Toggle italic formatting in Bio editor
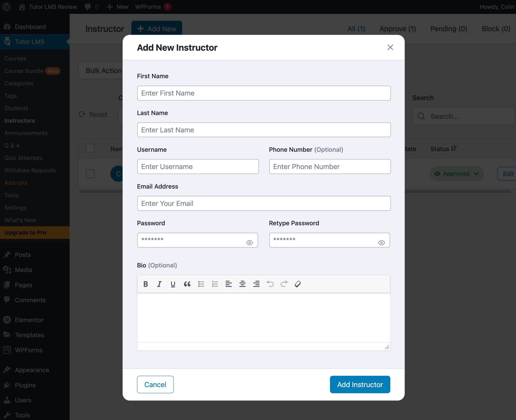The width and height of the screenshot is (516, 420). click(x=159, y=284)
